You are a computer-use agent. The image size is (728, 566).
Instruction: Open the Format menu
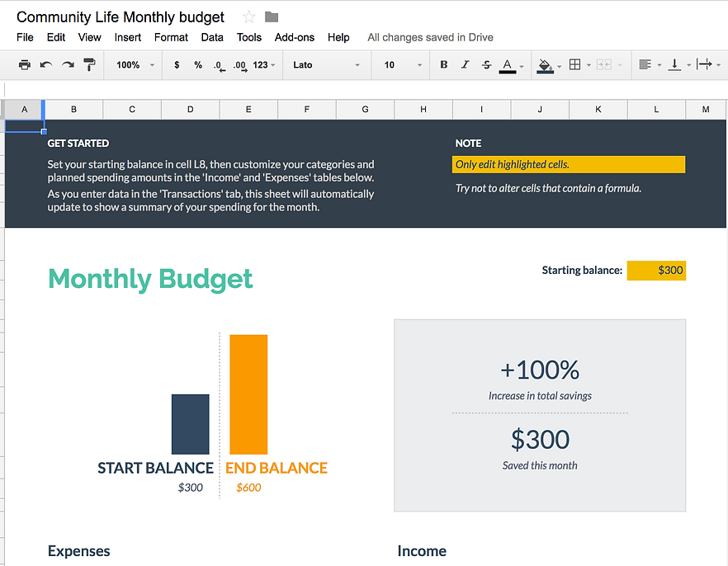click(x=171, y=37)
